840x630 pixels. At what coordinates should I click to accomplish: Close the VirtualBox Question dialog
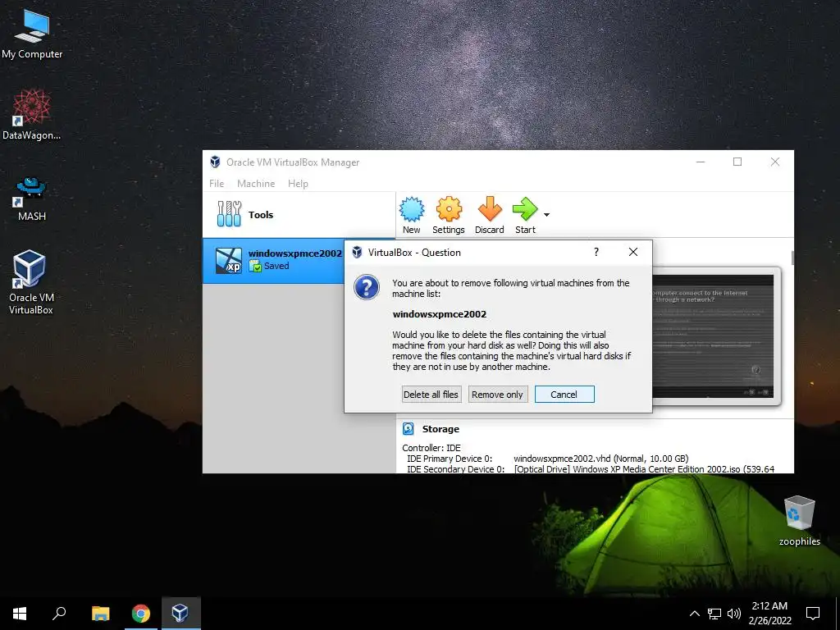(x=633, y=253)
